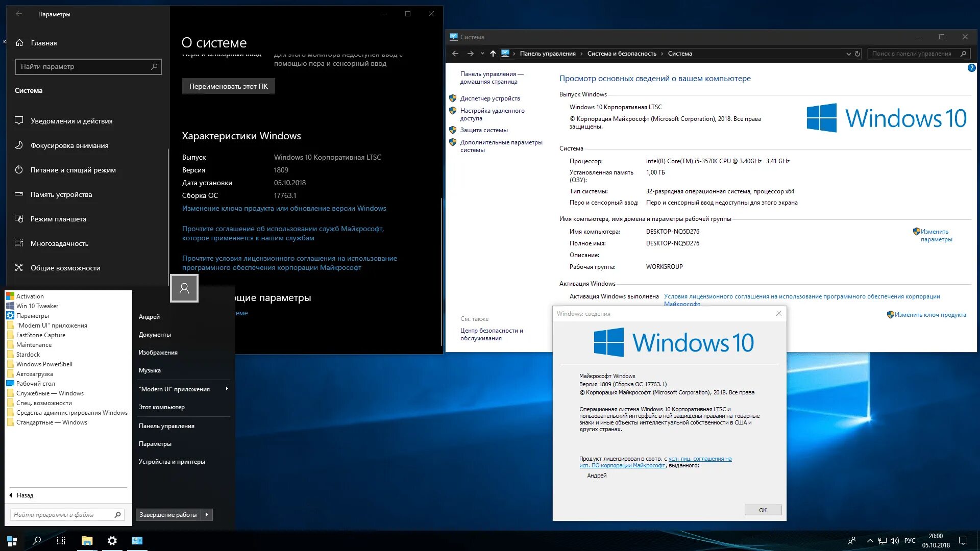The height and width of the screenshot is (551, 980).
Task: Click the Изменить ключ продукта link
Action: coord(930,315)
